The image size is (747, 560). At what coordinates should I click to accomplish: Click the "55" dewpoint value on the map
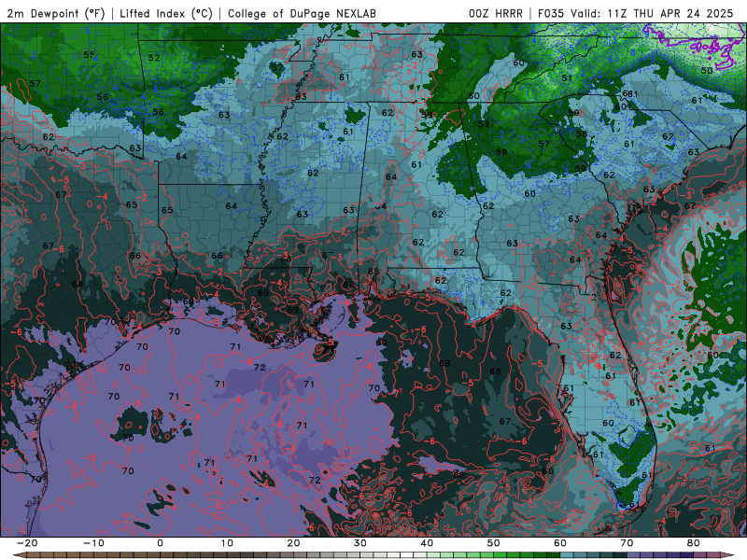[x=89, y=55]
